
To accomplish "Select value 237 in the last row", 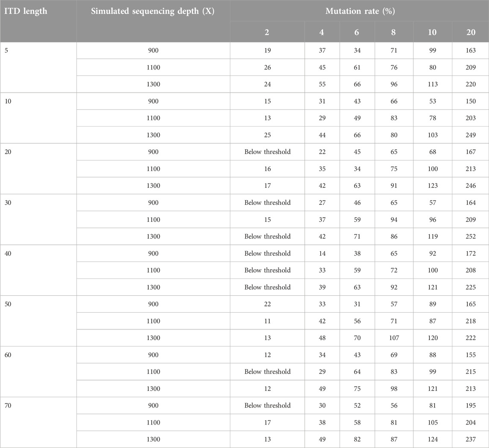I will click(471, 439).
